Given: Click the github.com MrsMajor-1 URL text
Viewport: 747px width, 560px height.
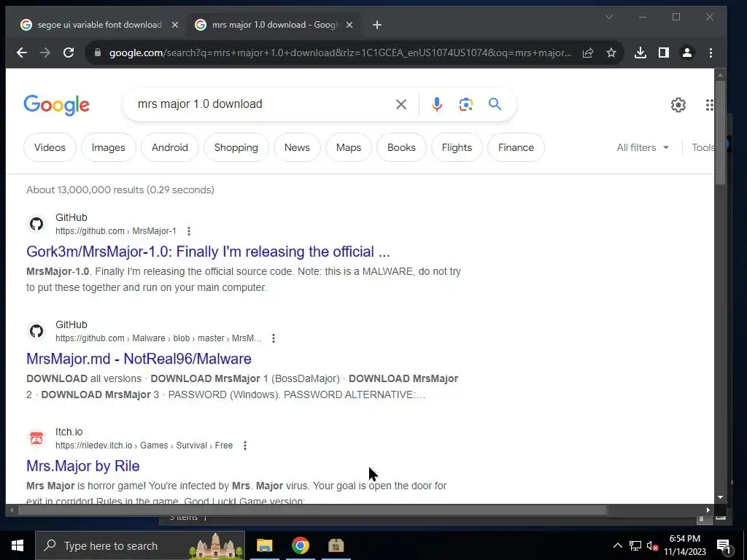Looking at the screenshot, I should (x=116, y=231).
